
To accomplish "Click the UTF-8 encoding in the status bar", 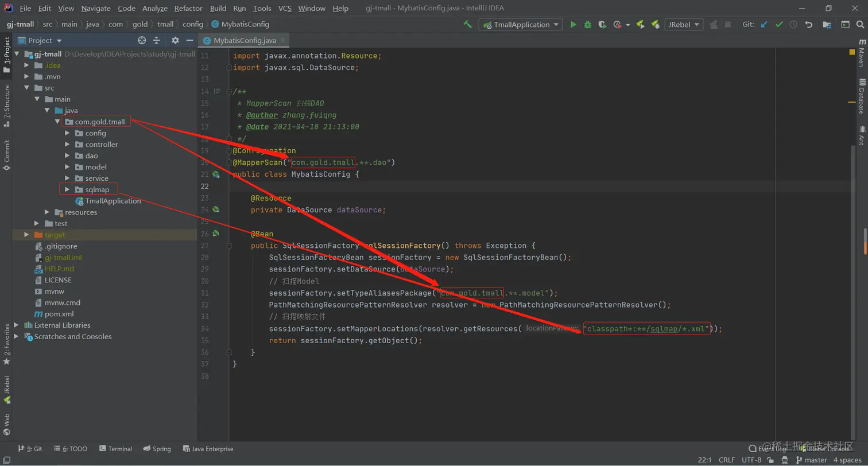I will tap(751, 460).
